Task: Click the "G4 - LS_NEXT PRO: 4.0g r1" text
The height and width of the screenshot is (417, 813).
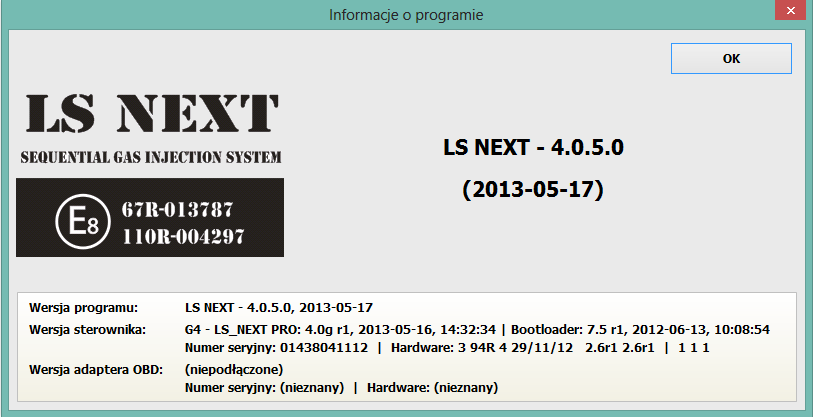Action: tap(268, 329)
